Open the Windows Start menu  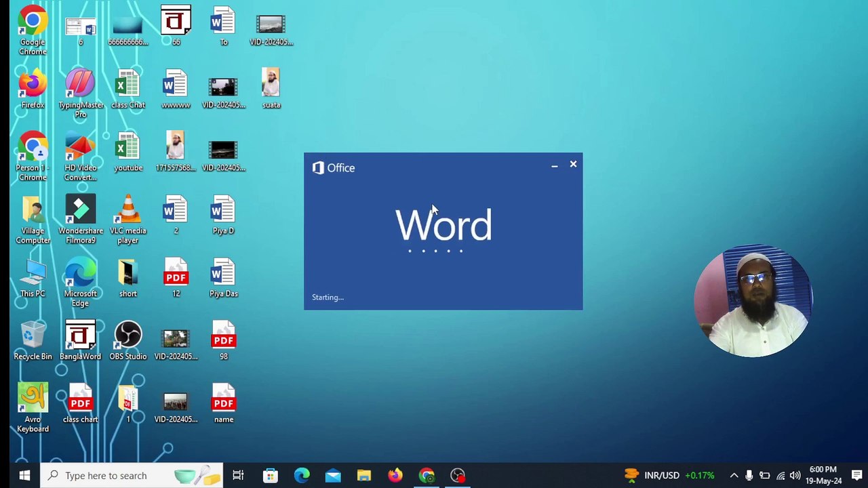tap(24, 475)
